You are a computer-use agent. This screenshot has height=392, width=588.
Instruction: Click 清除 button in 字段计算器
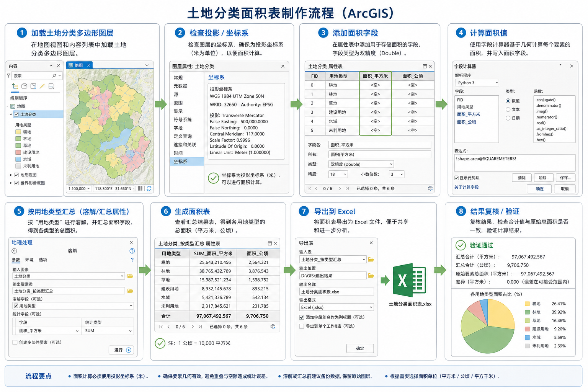(522, 178)
